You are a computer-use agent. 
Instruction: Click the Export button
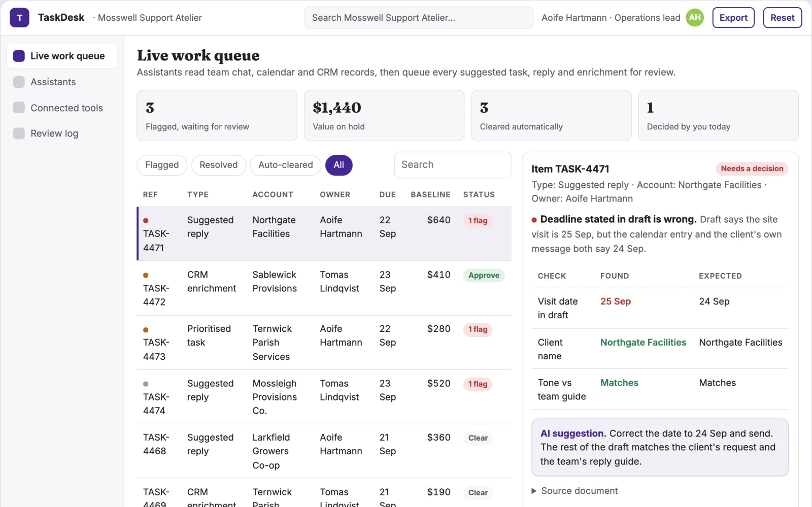pyautogui.click(x=733, y=18)
